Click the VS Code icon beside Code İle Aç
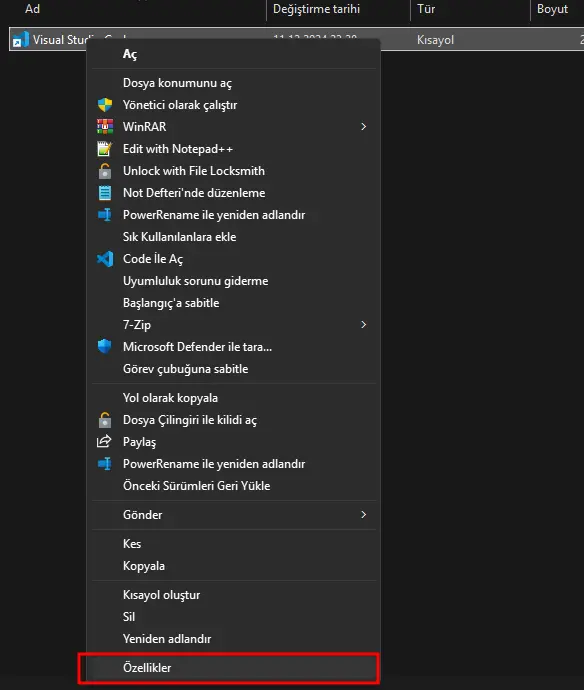 (105, 259)
